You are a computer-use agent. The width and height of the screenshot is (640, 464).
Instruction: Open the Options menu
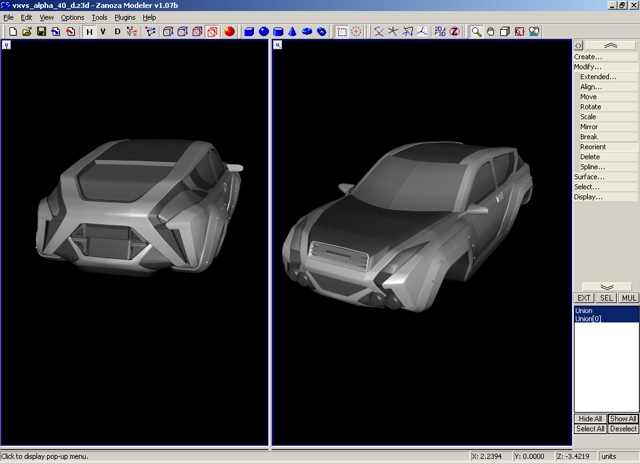click(72, 18)
